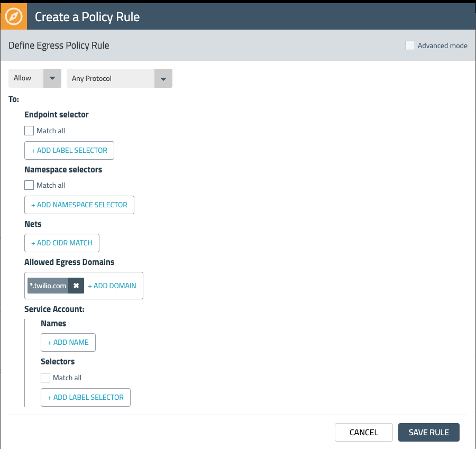
Task: Click the Define Egress Policy Rule heading
Action: pos(59,45)
